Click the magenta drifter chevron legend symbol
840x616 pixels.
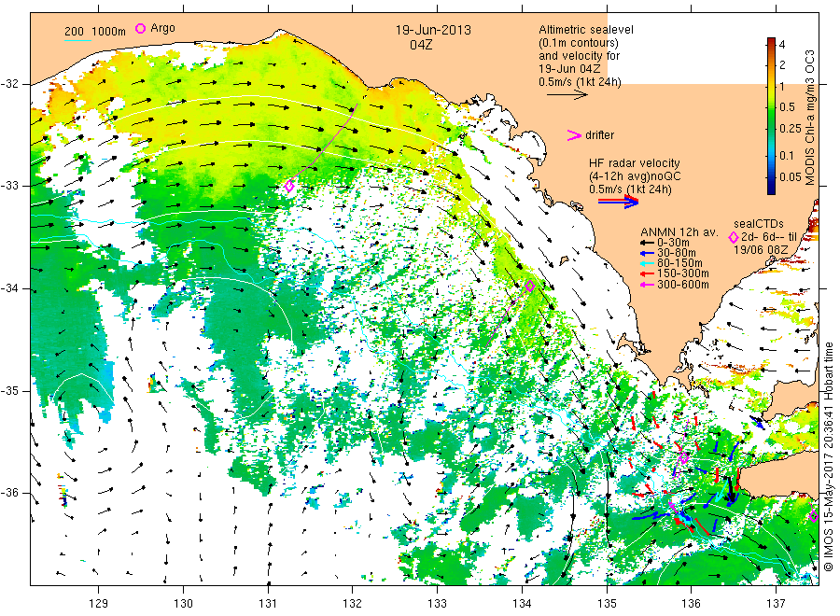[574, 135]
